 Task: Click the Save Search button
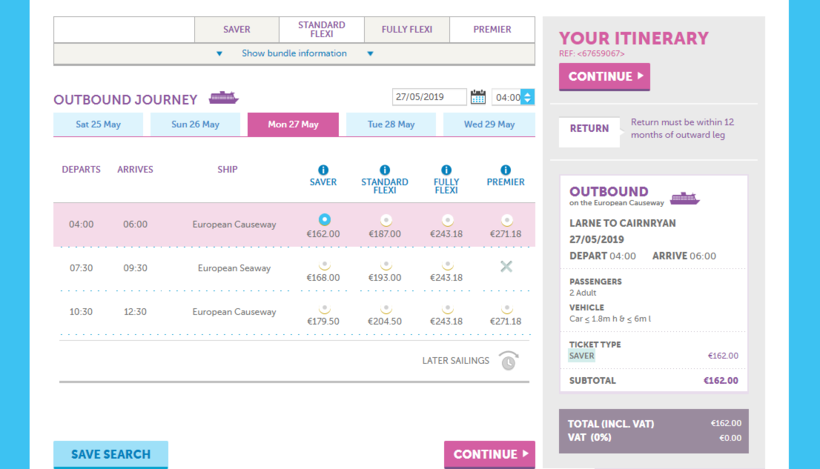110,454
